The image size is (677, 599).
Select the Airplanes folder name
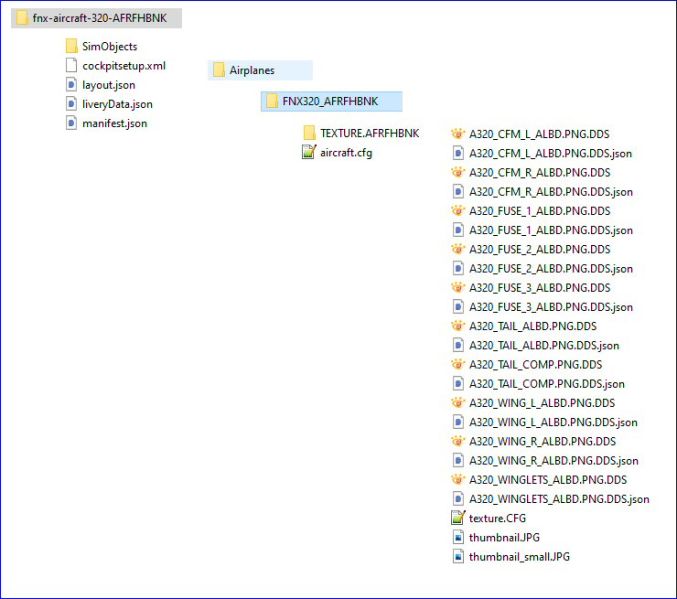[252, 70]
